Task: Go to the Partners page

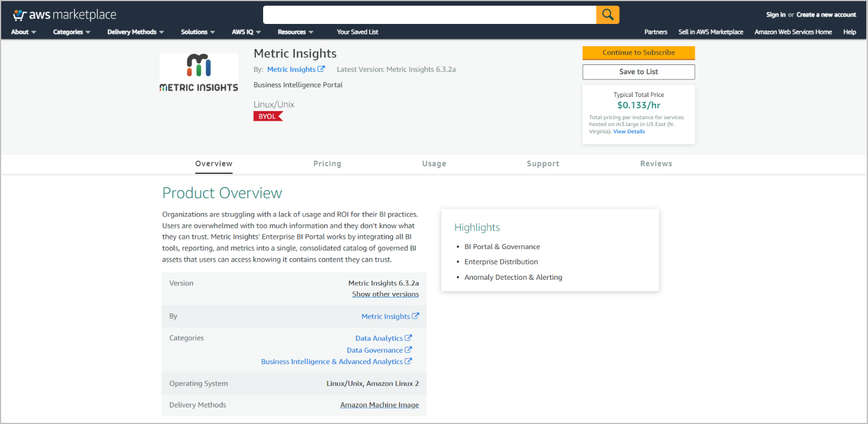Action: coord(656,32)
